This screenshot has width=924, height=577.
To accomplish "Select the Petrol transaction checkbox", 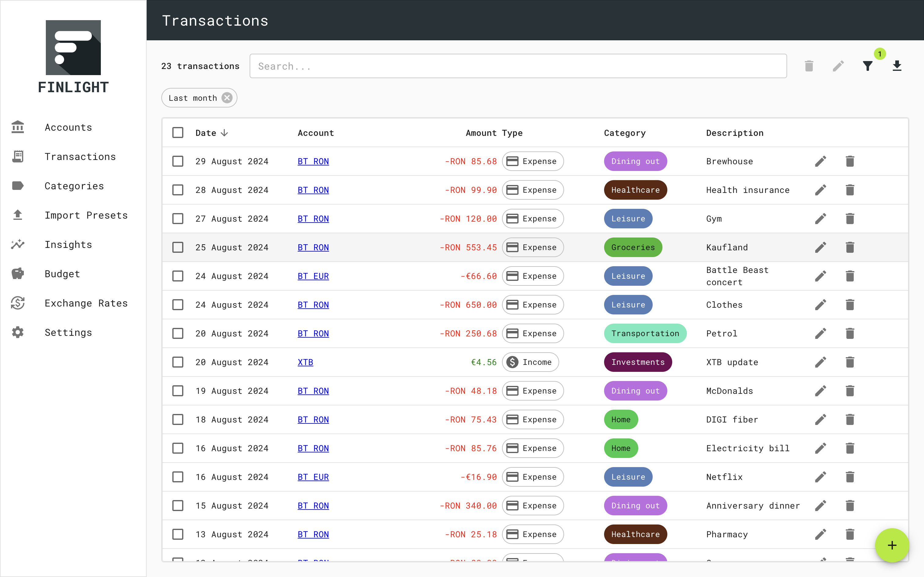I will [x=178, y=333].
